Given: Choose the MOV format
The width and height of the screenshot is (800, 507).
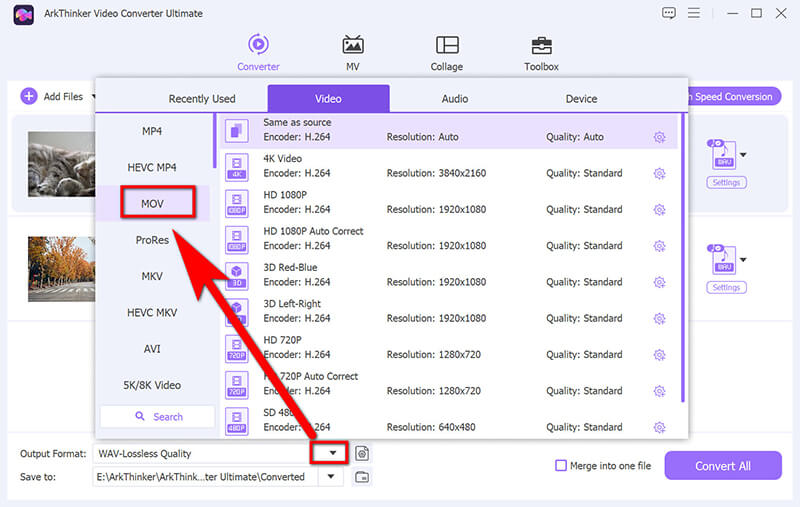Looking at the screenshot, I should tap(152, 204).
